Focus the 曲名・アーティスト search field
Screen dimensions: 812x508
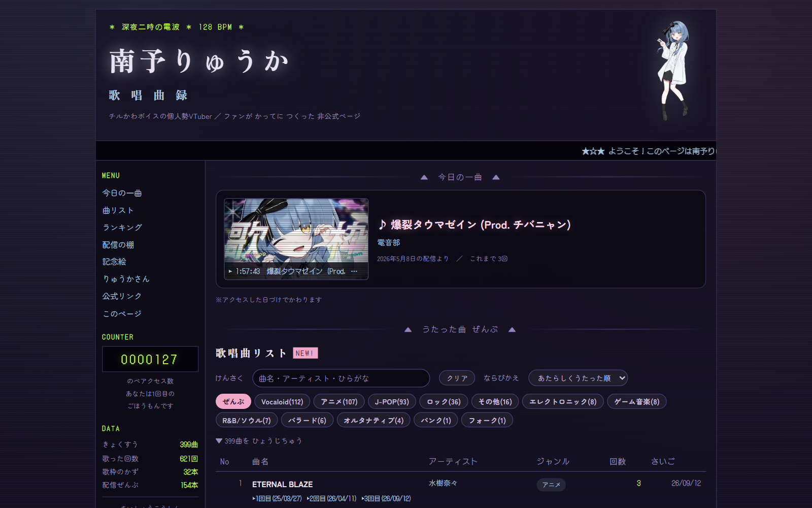point(341,378)
